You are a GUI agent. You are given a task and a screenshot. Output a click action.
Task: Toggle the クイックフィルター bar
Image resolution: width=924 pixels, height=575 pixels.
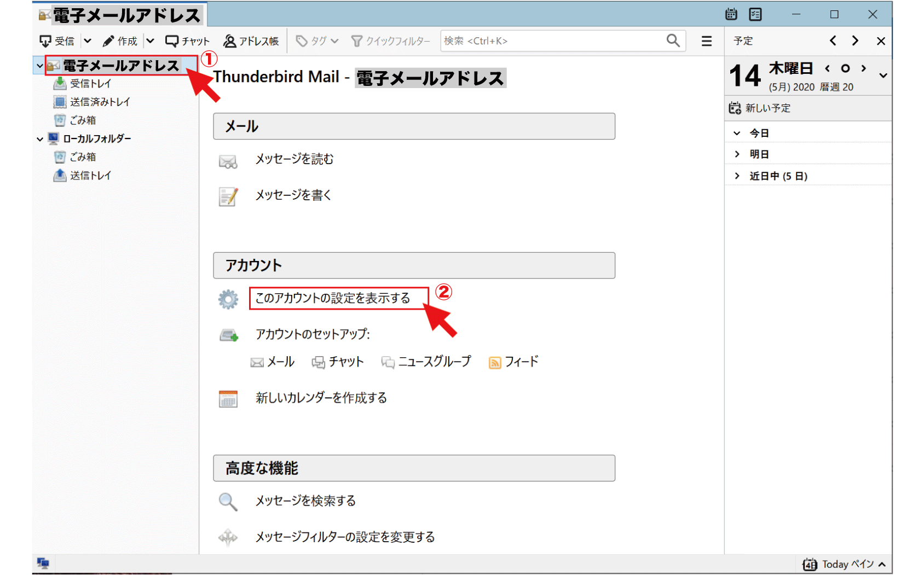coord(390,41)
